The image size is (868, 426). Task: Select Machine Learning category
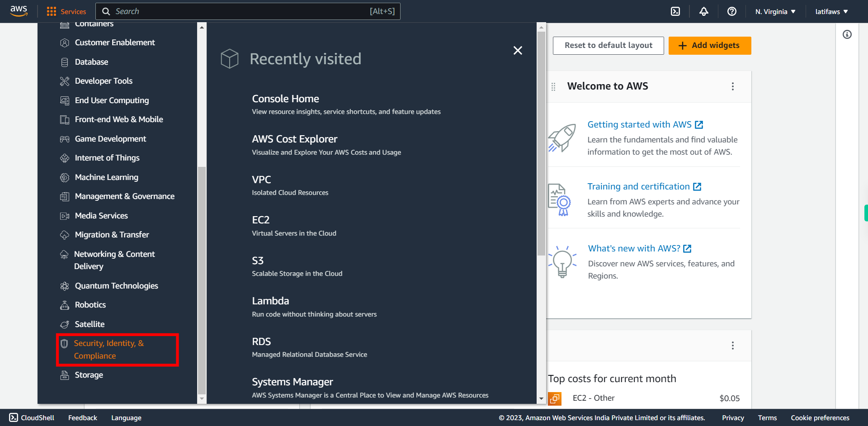pos(107,177)
